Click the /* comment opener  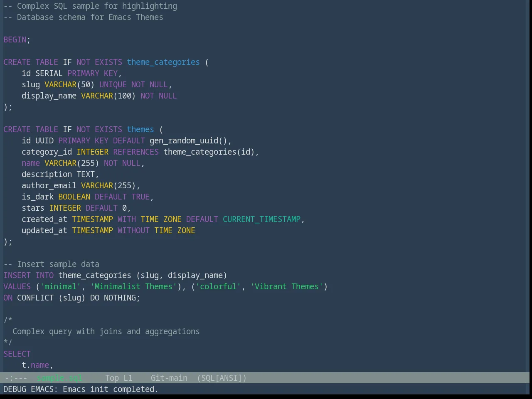coord(8,320)
